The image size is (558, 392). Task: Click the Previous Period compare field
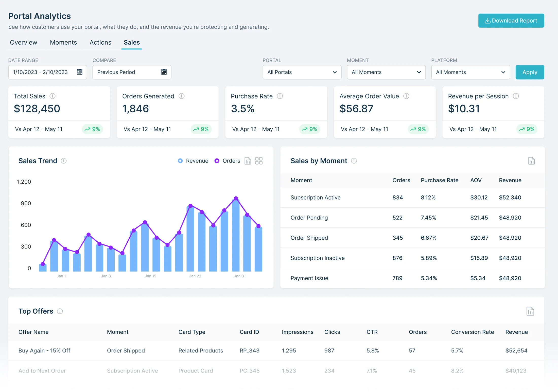click(132, 72)
